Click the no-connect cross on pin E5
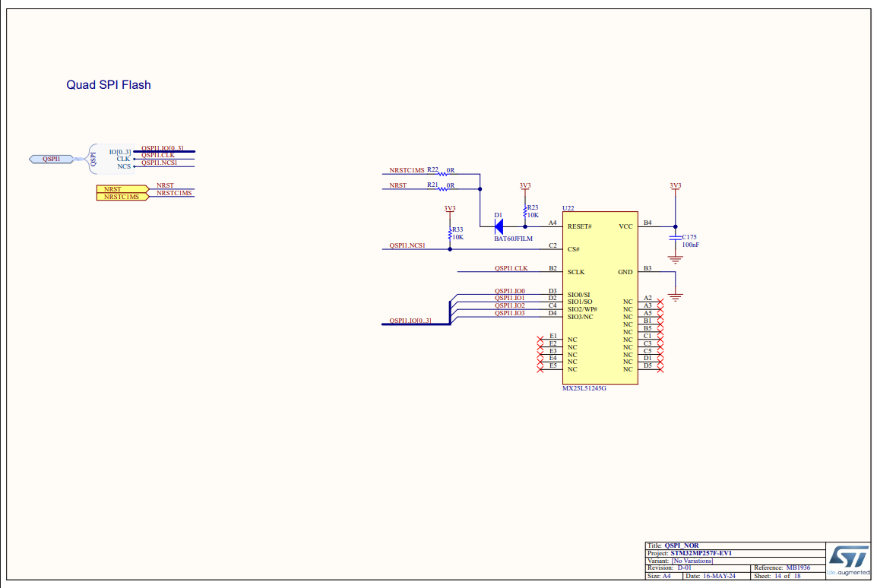 coord(540,369)
